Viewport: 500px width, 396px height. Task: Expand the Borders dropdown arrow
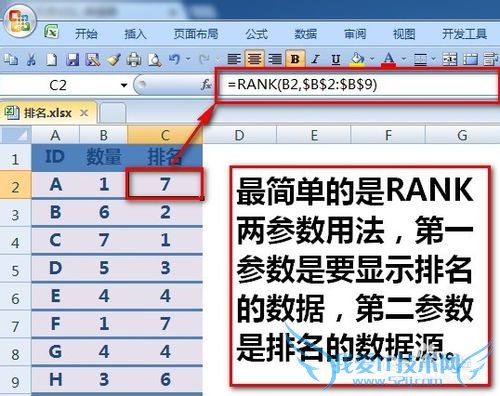433,59
